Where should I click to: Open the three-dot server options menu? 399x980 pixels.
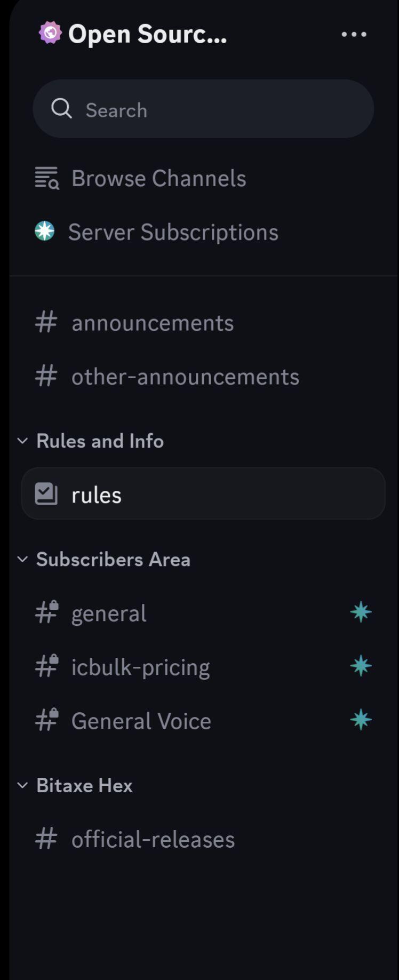(354, 34)
